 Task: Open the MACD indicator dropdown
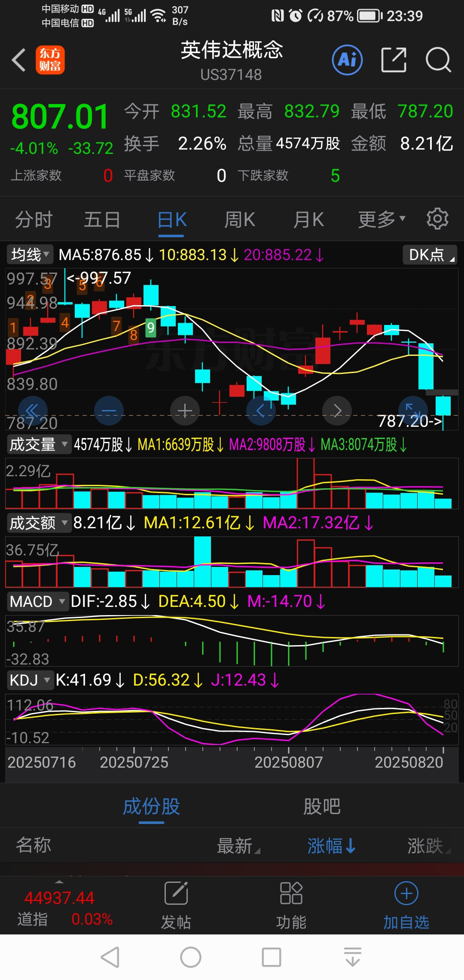pyautogui.click(x=37, y=601)
